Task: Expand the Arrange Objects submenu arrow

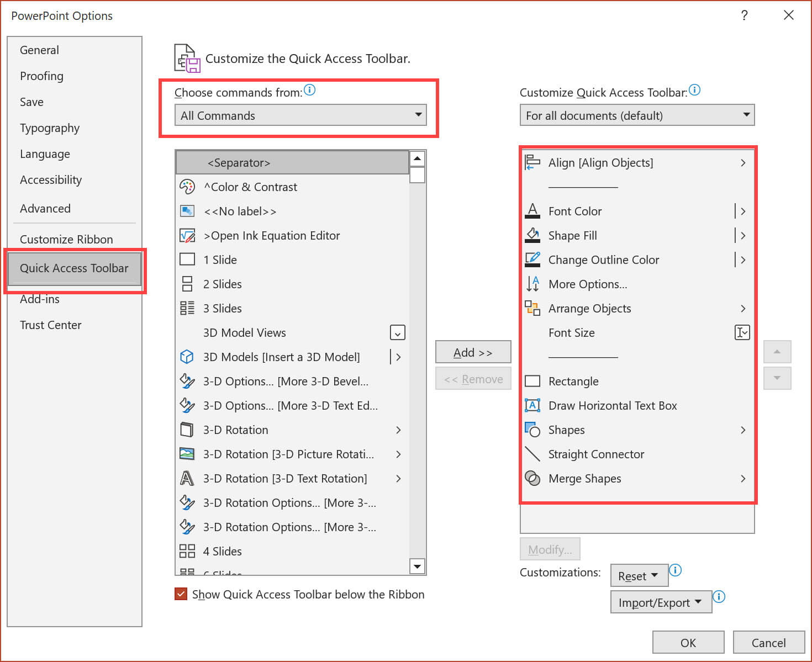Action: tap(743, 308)
